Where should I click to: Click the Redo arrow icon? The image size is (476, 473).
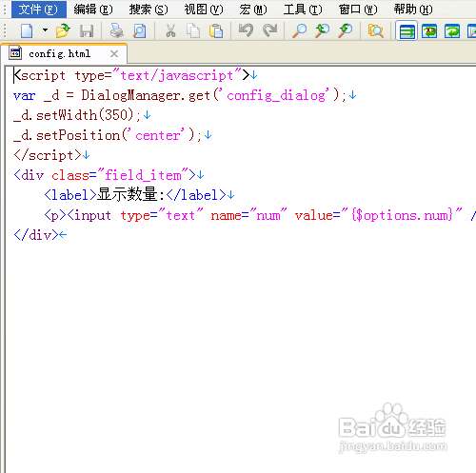tap(270, 30)
